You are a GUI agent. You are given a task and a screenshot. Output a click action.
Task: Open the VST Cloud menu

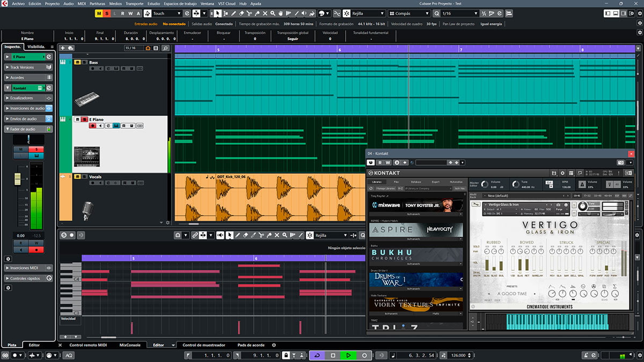pyautogui.click(x=226, y=3)
